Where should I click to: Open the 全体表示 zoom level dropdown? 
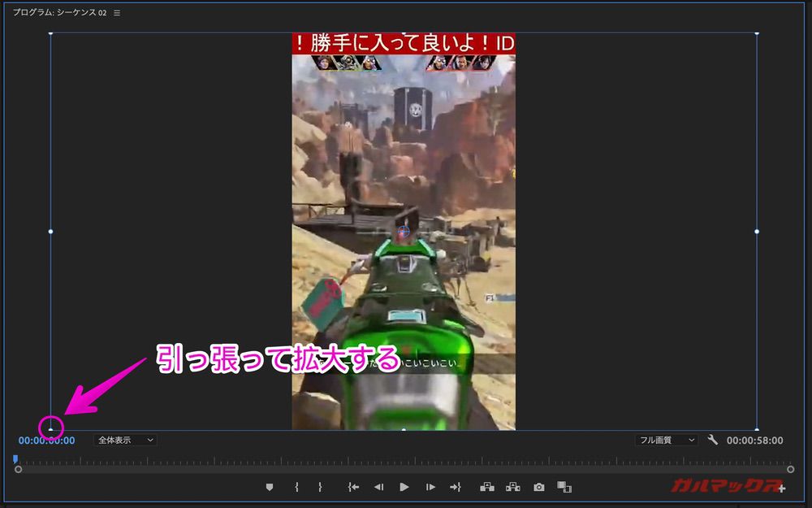[125, 440]
